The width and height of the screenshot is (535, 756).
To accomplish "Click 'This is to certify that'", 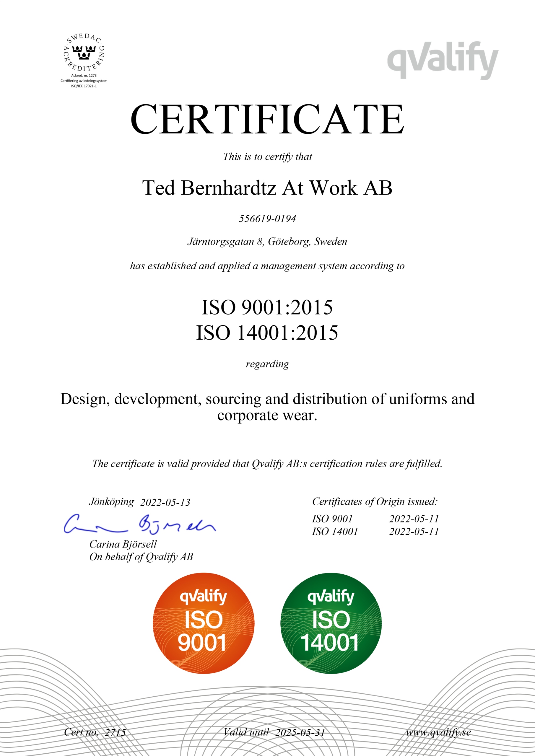I will click(268, 157).
